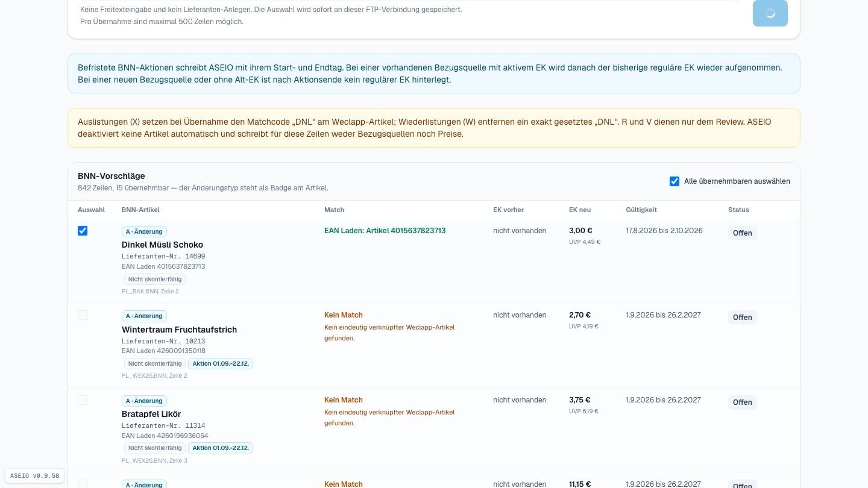
Task: Click the source file 'PL_BAK.BNN, Zeile 2'
Action: point(150,292)
